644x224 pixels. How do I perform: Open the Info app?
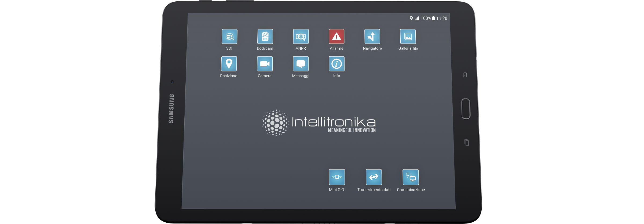coord(337,64)
